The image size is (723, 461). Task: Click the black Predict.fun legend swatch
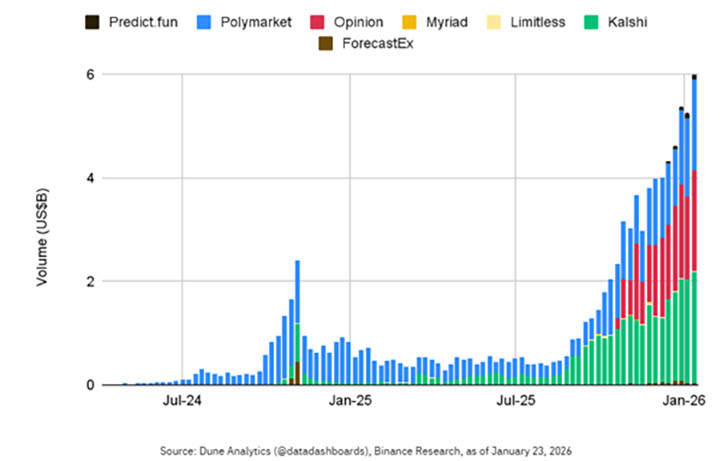coord(93,22)
